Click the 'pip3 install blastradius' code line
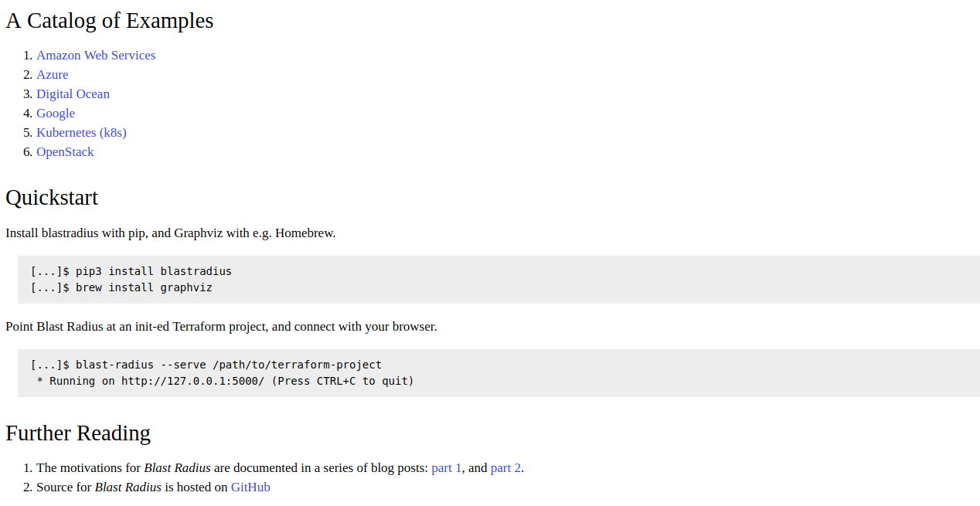This screenshot has width=980, height=506. pyautogui.click(x=131, y=271)
